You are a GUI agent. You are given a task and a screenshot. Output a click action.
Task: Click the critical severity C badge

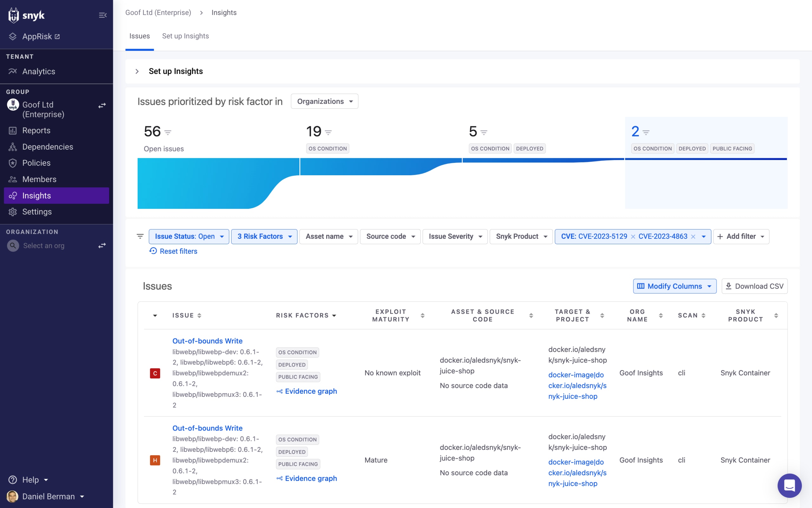click(x=155, y=373)
